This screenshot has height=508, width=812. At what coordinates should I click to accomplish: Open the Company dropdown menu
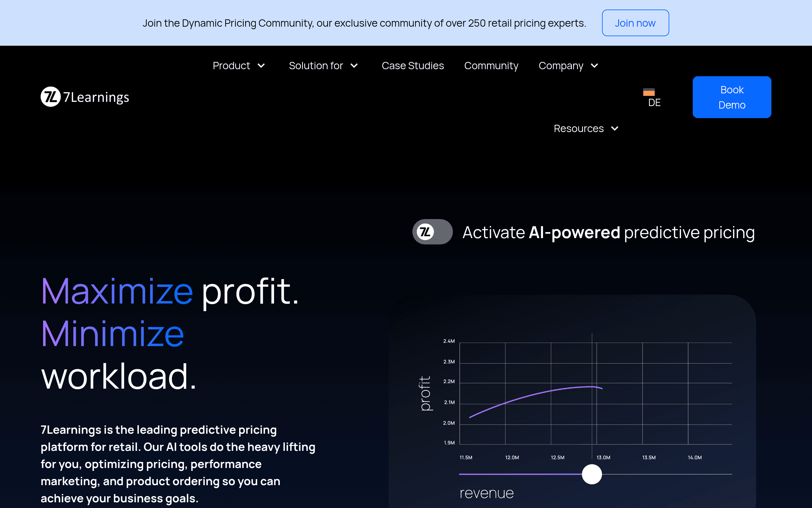click(x=568, y=65)
